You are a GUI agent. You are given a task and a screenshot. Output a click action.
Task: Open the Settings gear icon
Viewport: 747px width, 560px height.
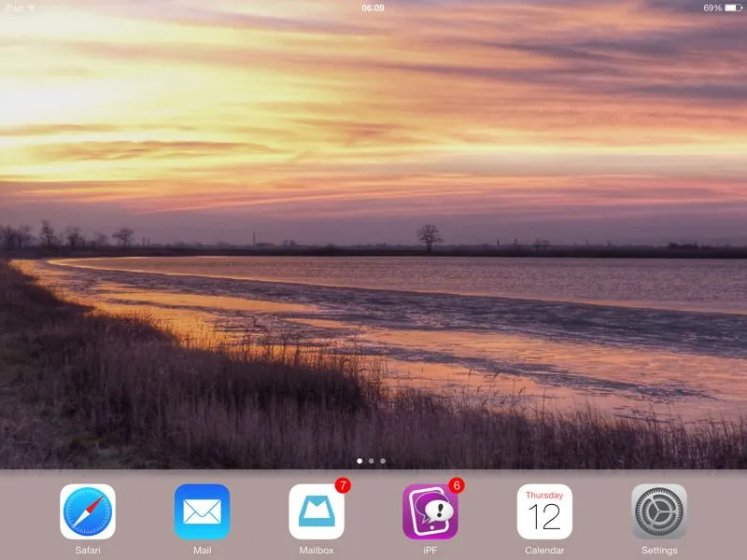659,511
